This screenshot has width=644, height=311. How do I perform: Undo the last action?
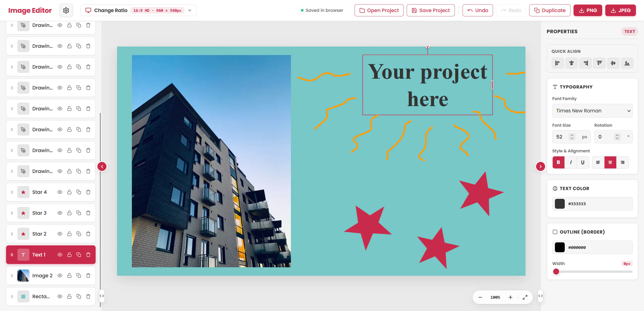(478, 10)
